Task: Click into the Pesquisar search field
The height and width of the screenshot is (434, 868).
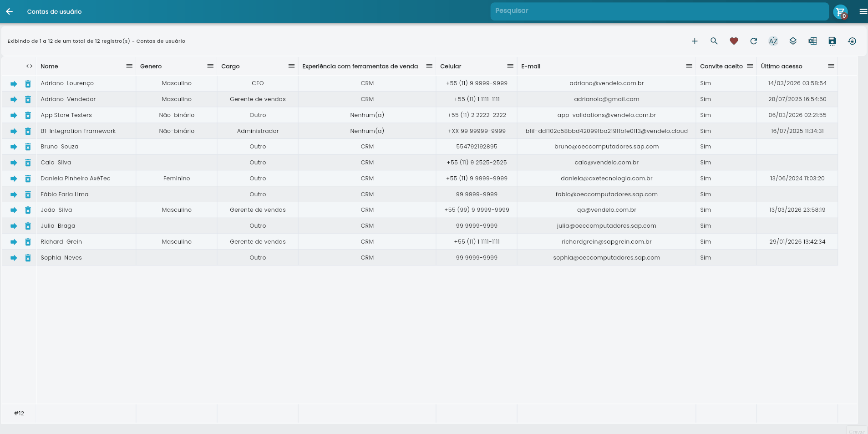Action: 659,11
